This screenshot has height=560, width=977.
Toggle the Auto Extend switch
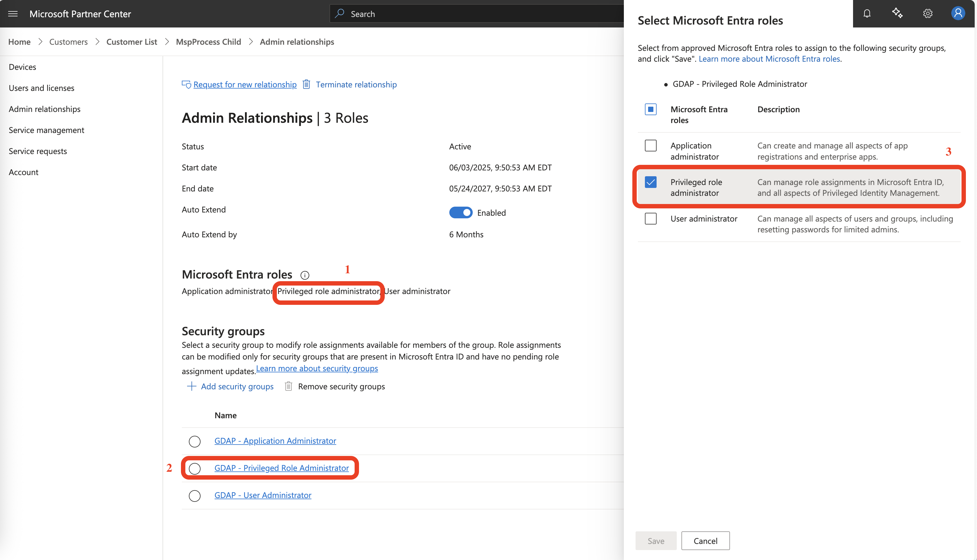461,213
